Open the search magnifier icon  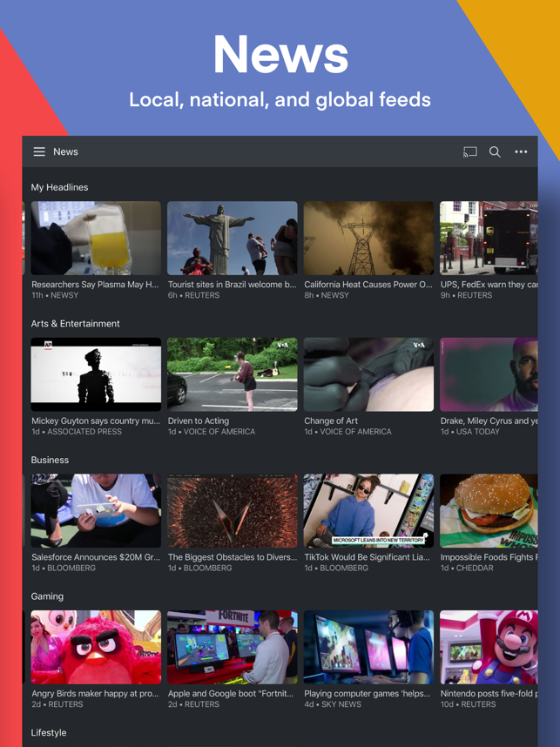[495, 152]
